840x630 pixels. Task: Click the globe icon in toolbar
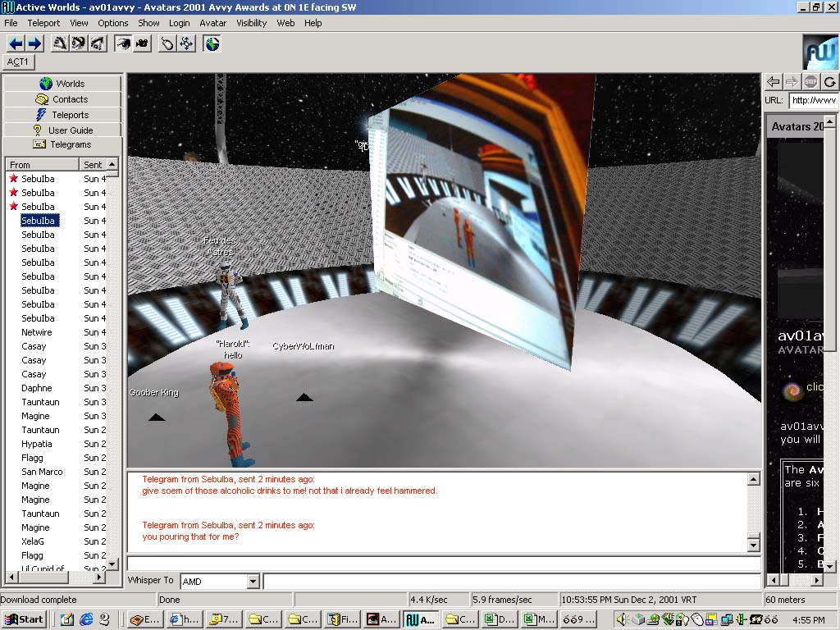(212, 43)
